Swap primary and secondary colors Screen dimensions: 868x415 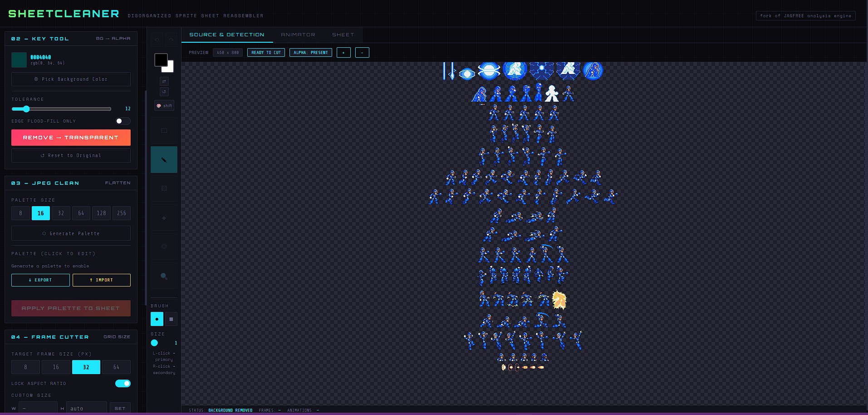point(164,81)
